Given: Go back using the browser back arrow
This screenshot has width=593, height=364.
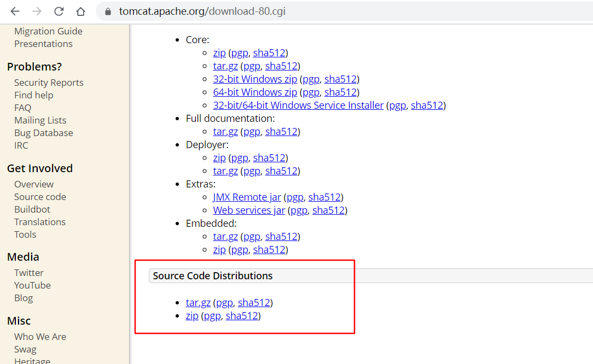Looking at the screenshot, I should click(x=15, y=11).
